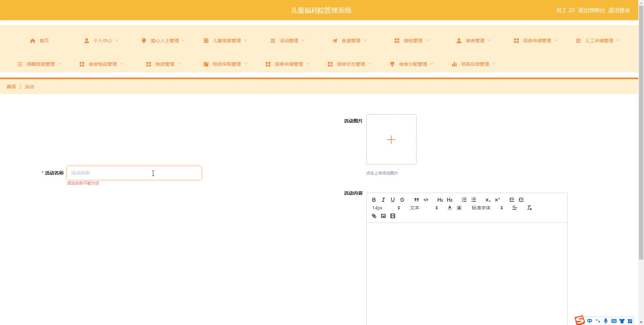Open the 物资管理 menu
The image size is (644, 325).
coord(163,64)
